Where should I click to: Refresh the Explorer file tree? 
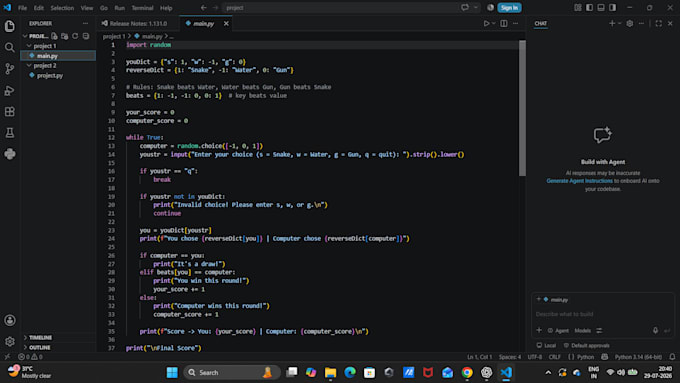point(75,36)
